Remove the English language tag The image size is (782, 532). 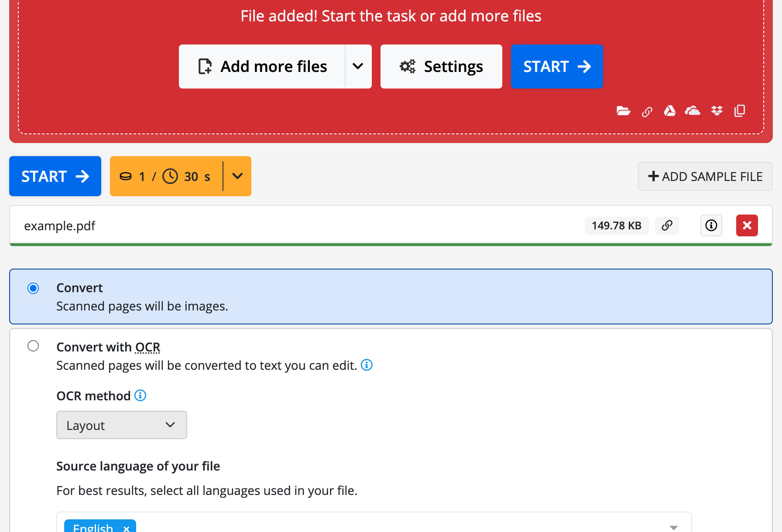(126, 528)
